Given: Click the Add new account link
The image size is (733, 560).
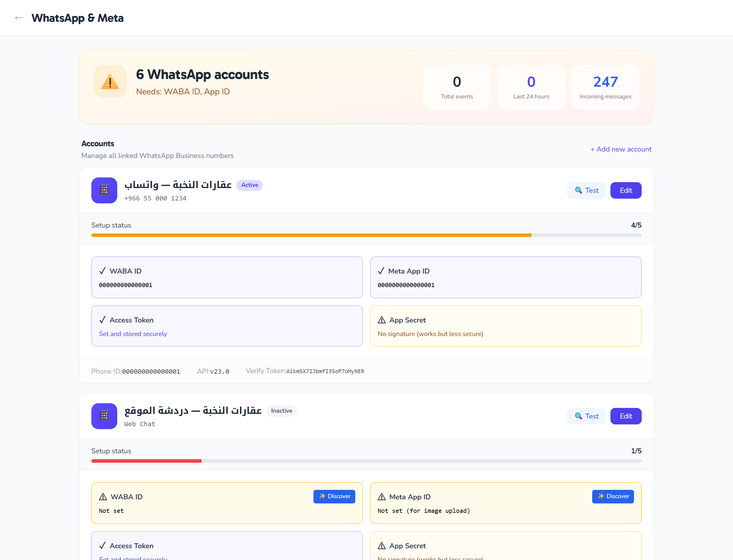Looking at the screenshot, I should coord(621,149).
